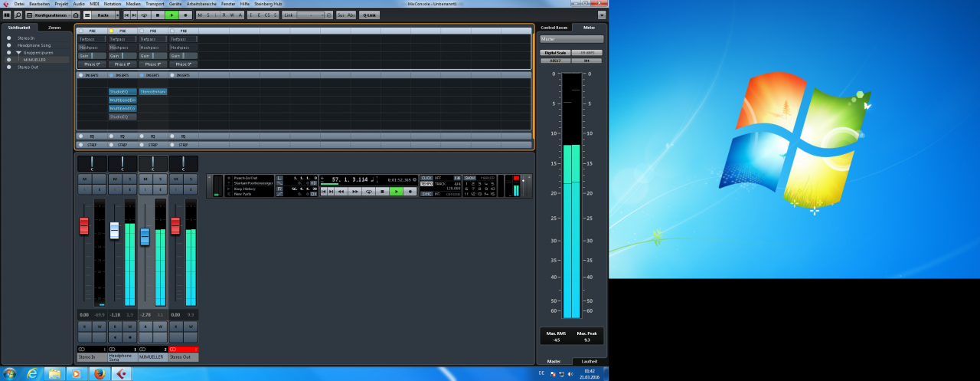Click the Abs link mode button
980x381 pixels.
351,15
